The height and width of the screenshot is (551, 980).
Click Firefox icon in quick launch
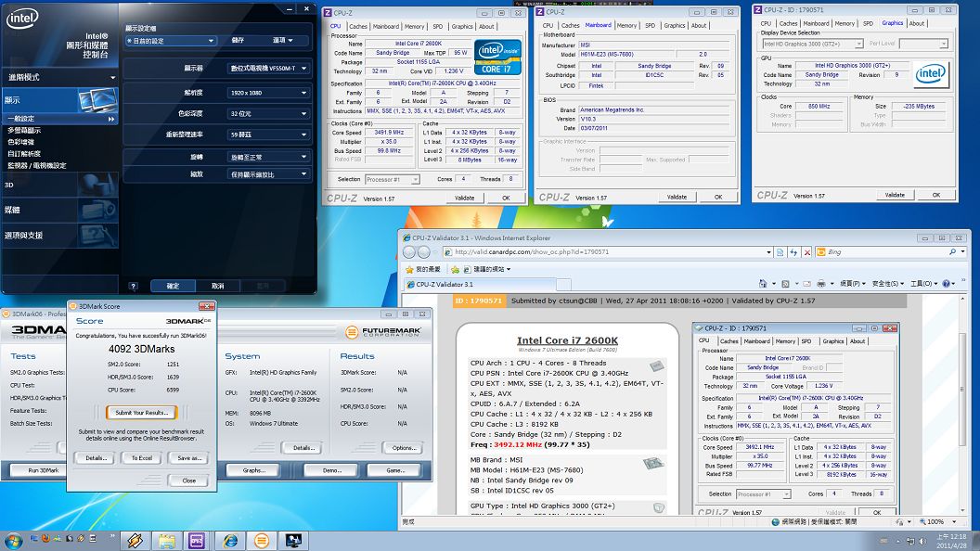tap(45, 538)
